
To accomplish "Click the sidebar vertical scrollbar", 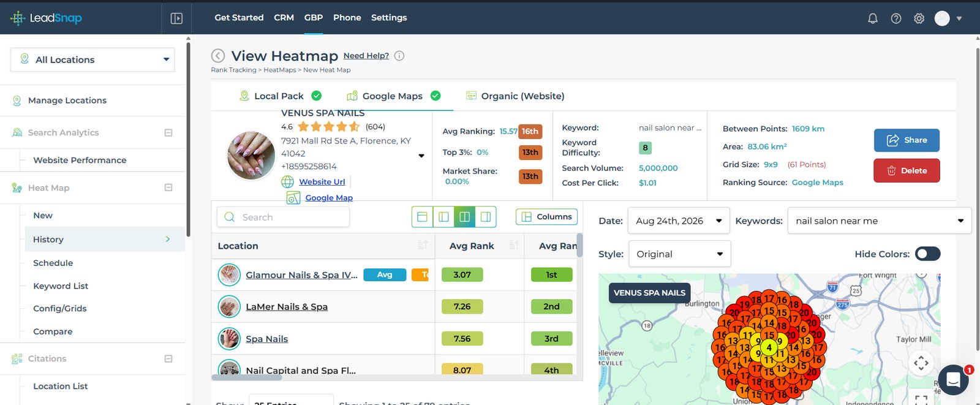I will click(x=188, y=140).
